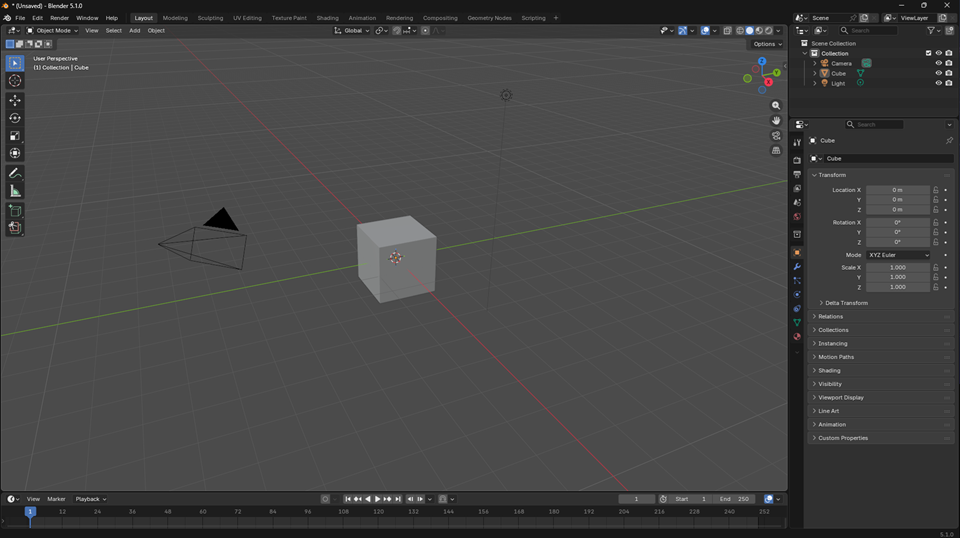
Task: Click the Add Cube tool icon
Action: [x=15, y=211]
